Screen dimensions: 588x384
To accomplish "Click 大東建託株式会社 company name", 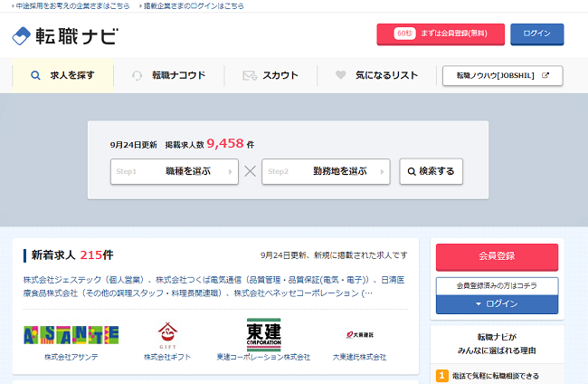I will 360,357.
